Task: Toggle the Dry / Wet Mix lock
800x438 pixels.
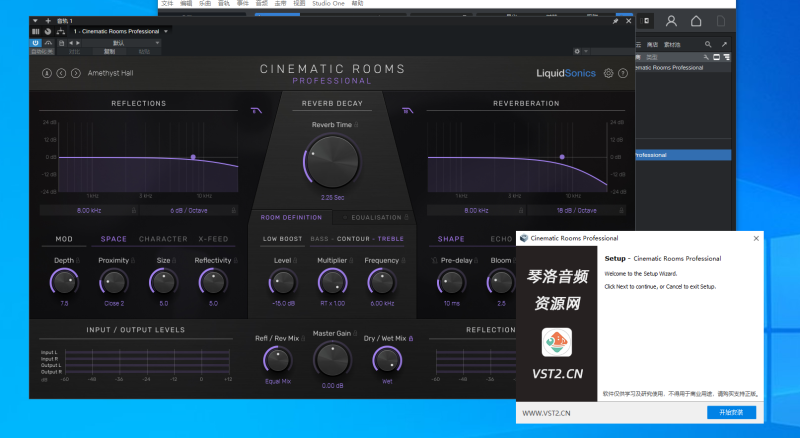Action: tap(411, 338)
